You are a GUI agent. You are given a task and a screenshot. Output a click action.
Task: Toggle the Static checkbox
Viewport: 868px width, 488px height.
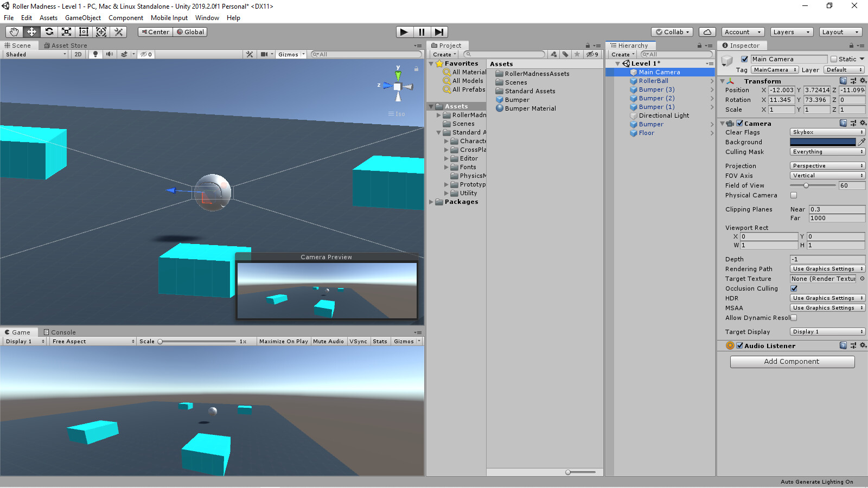click(834, 59)
